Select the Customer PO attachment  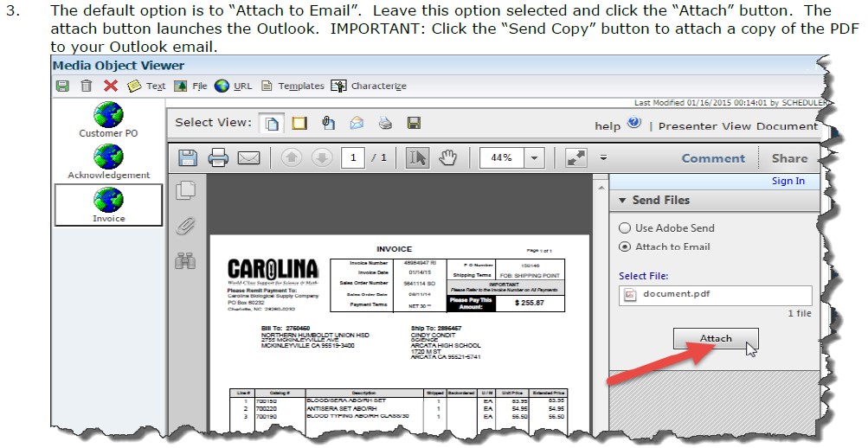click(108, 120)
